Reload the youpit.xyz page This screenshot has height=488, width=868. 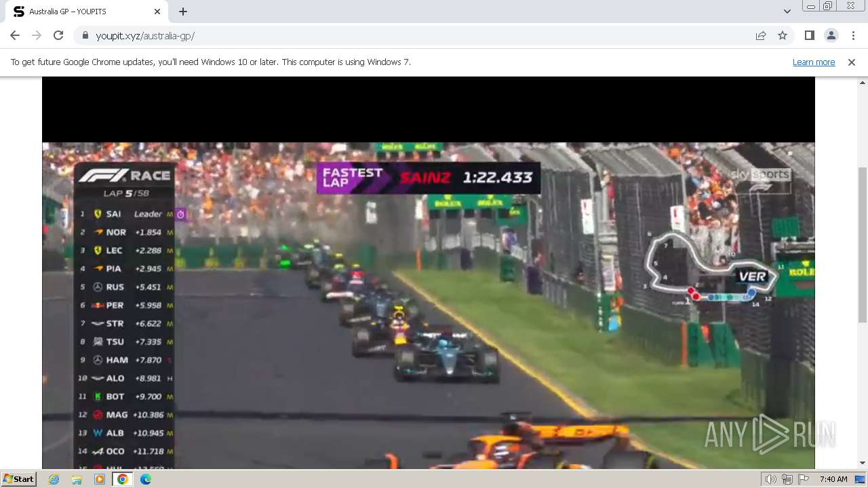[58, 35]
